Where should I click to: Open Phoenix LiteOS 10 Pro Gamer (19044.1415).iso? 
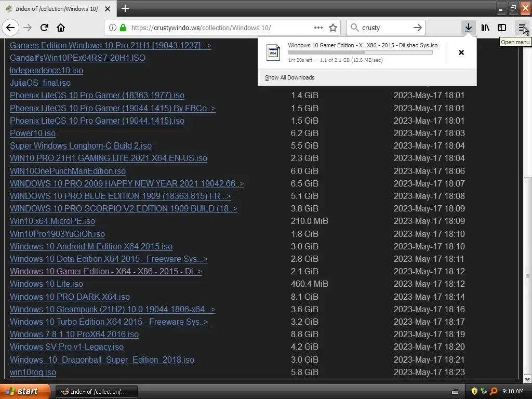click(x=97, y=121)
